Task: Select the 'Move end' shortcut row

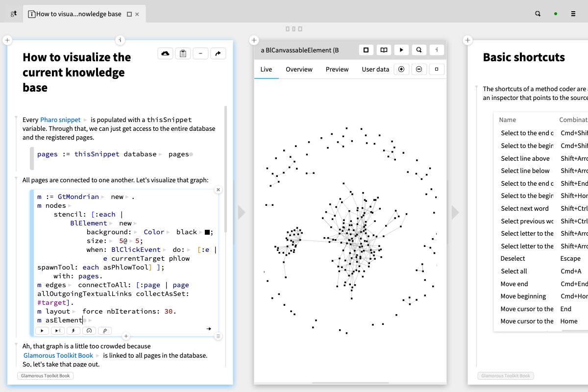Action: (541, 284)
